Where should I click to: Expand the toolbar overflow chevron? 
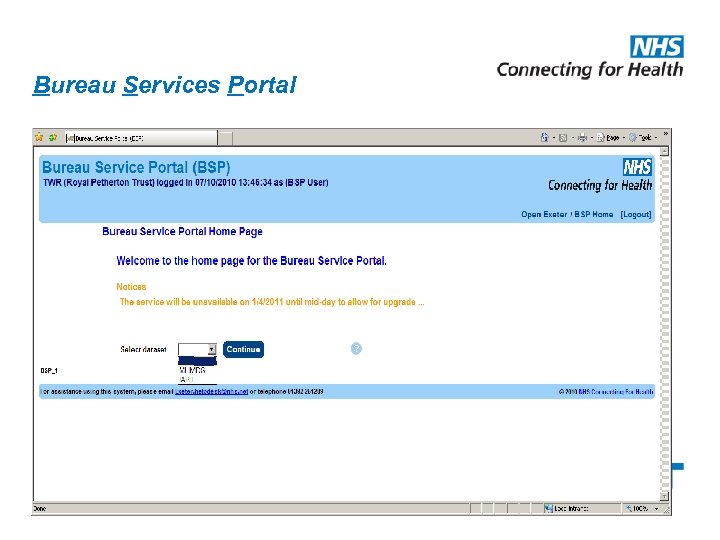(x=665, y=134)
